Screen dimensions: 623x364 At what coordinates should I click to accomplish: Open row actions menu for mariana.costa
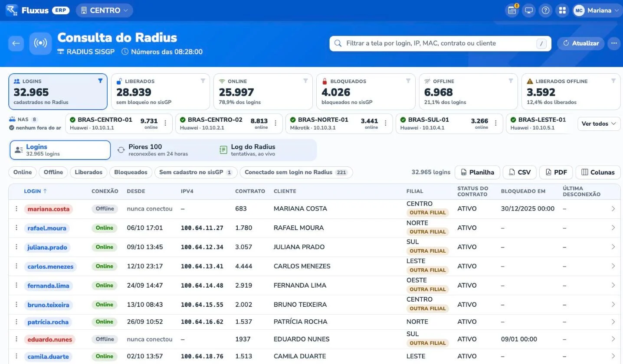(x=16, y=209)
